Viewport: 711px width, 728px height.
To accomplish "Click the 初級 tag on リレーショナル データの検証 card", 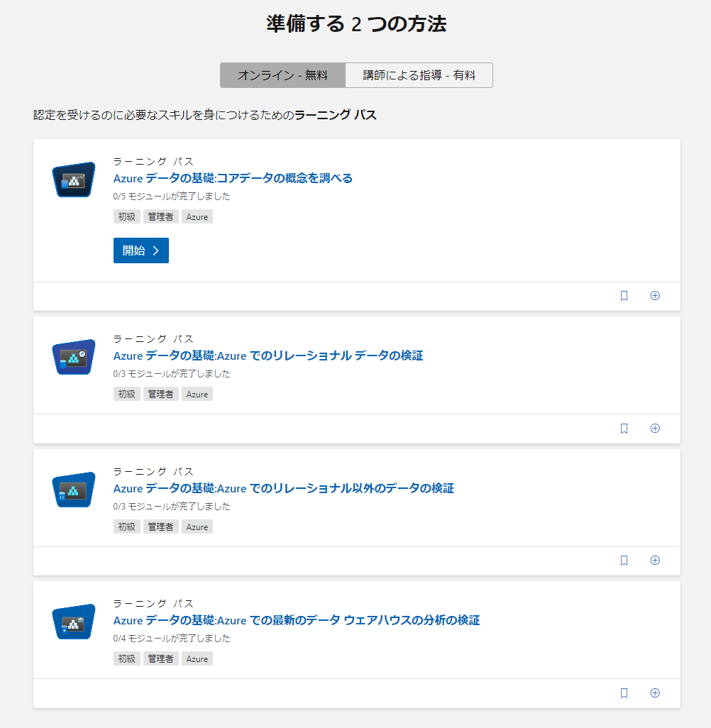I will [x=127, y=395].
